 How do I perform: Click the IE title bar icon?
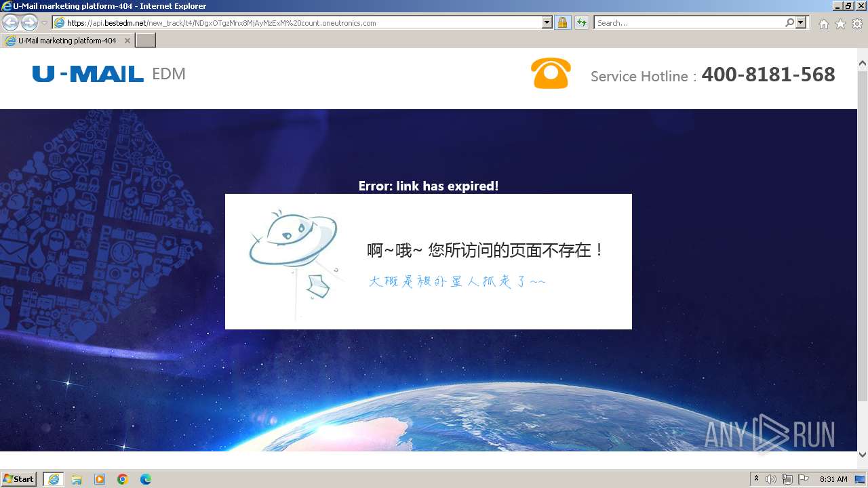pyautogui.click(x=7, y=6)
